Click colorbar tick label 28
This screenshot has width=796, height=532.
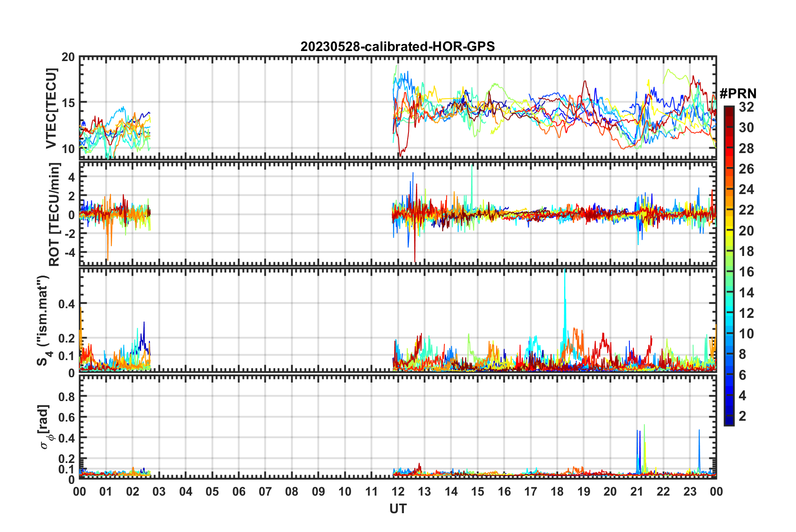[x=746, y=148]
